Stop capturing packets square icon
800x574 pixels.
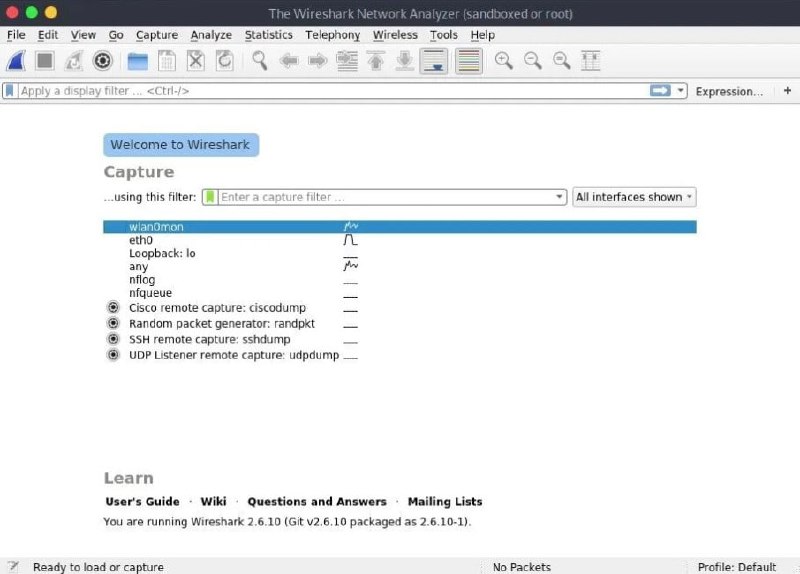click(x=45, y=61)
